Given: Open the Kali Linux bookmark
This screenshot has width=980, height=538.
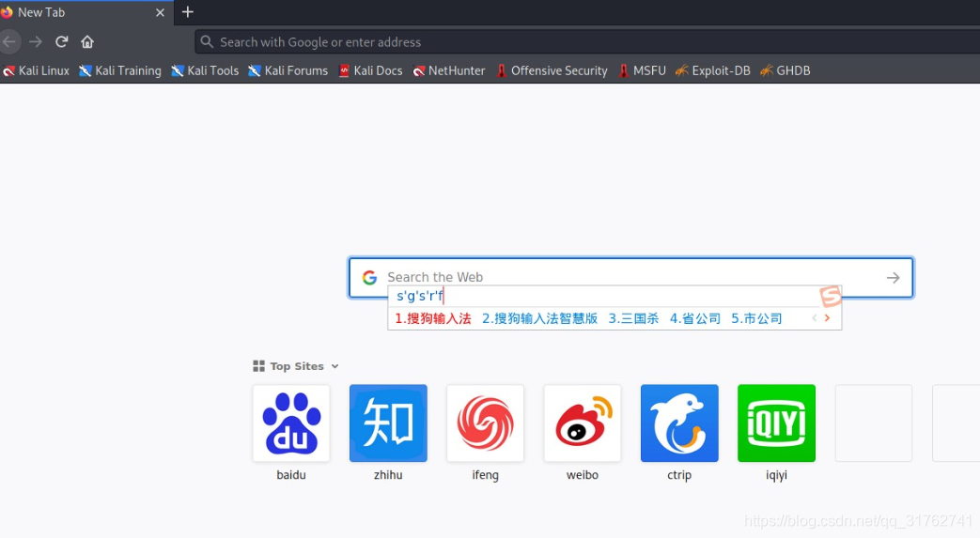Looking at the screenshot, I should 36,70.
